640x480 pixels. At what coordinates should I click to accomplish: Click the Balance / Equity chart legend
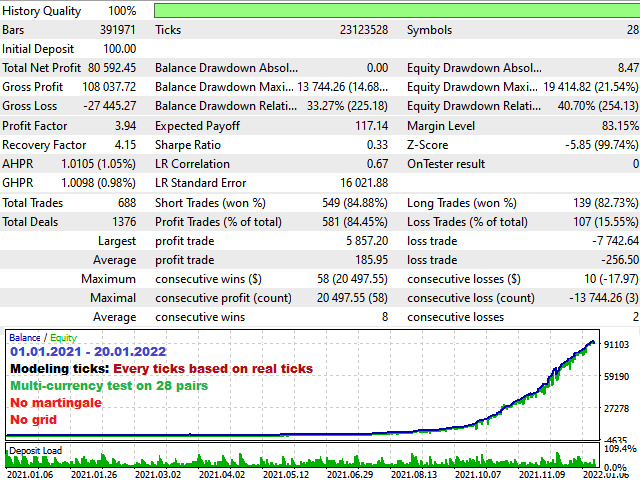click(42, 338)
